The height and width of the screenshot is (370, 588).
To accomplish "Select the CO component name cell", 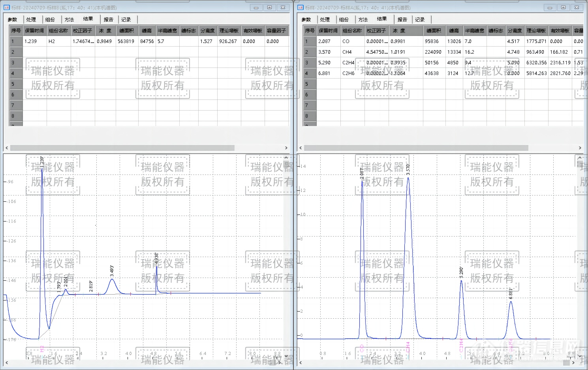I will (x=352, y=41).
